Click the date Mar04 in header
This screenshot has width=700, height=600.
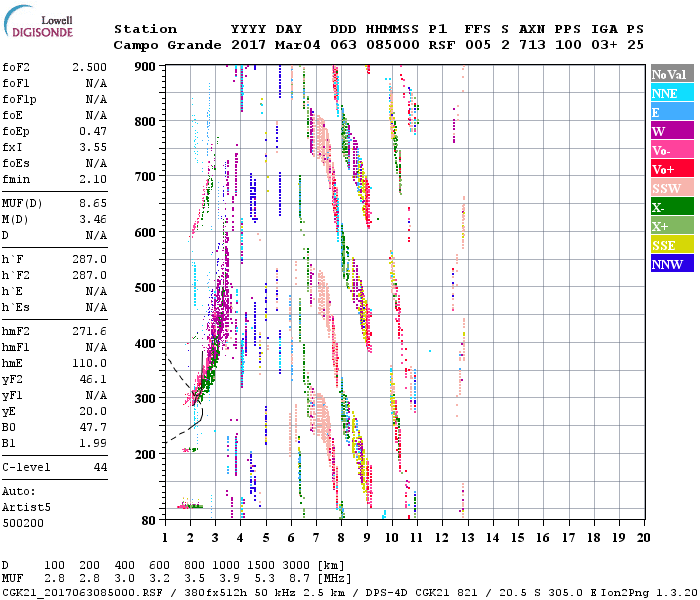click(x=297, y=46)
